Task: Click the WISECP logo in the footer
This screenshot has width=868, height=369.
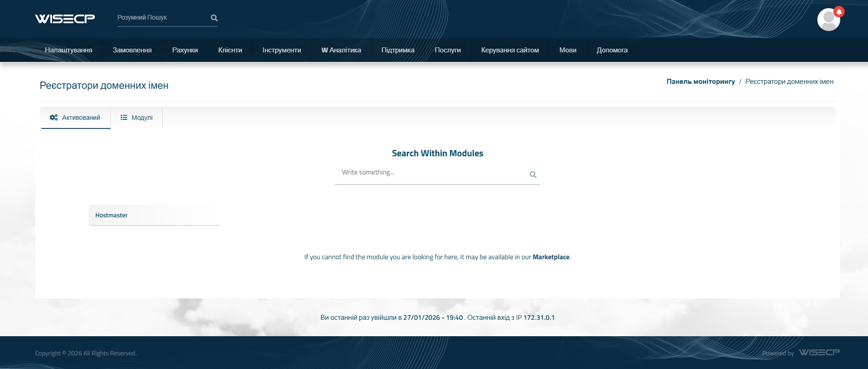Action: coord(819,352)
